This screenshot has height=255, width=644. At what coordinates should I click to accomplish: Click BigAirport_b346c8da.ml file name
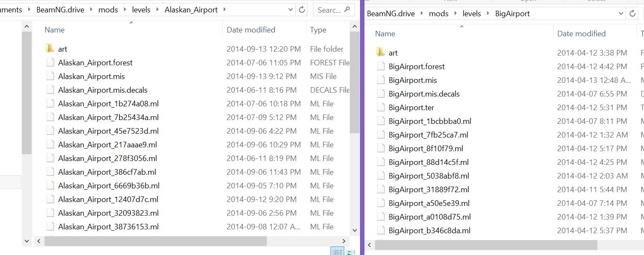click(x=429, y=231)
